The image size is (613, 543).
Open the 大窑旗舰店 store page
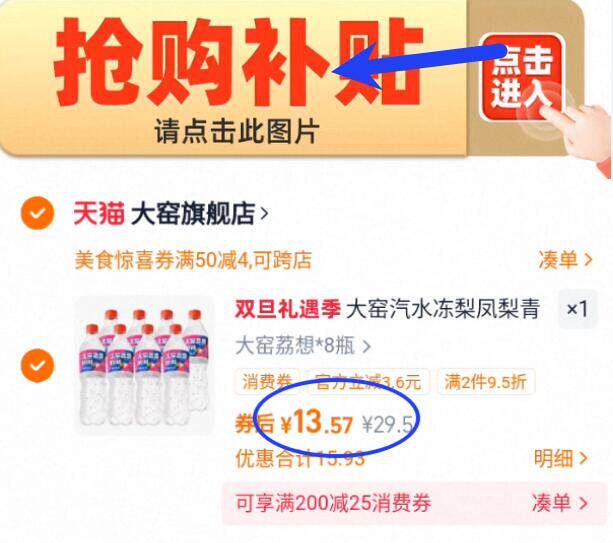coord(199,213)
